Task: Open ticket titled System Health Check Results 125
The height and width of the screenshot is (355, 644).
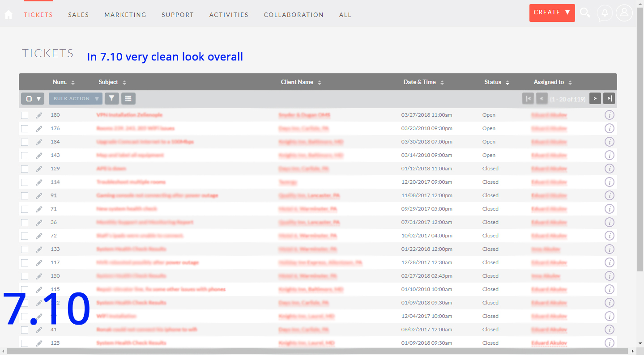Action: coord(130,343)
